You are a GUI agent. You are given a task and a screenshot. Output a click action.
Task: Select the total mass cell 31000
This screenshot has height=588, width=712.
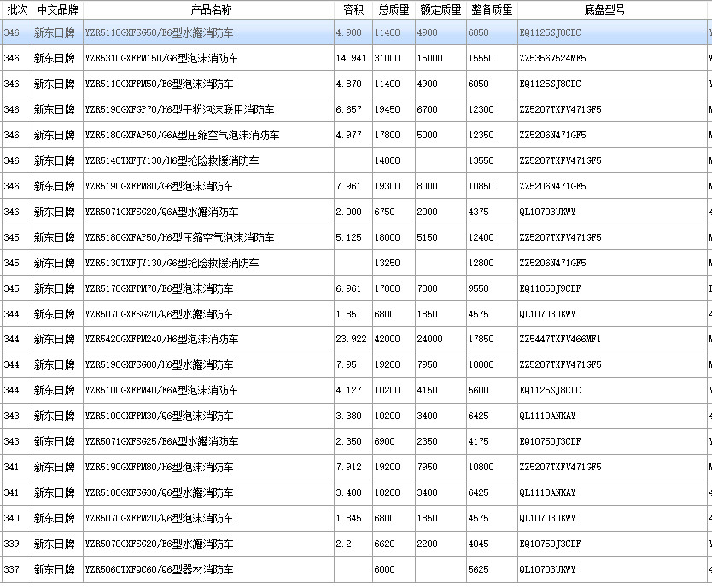click(x=387, y=58)
